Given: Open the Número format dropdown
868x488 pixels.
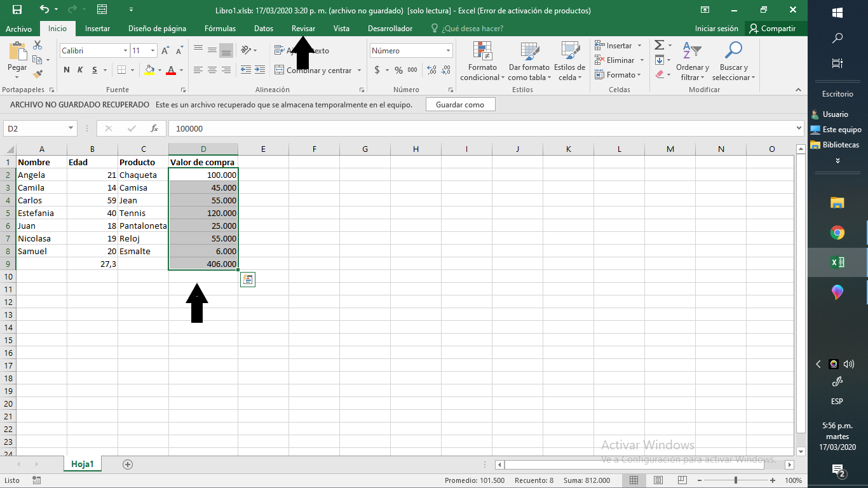Looking at the screenshot, I should pos(447,50).
